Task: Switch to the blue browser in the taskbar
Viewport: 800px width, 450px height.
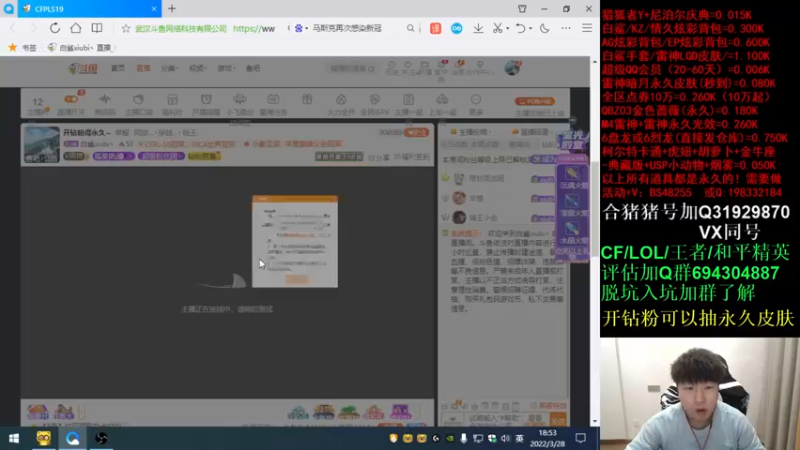Action: (72, 438)
